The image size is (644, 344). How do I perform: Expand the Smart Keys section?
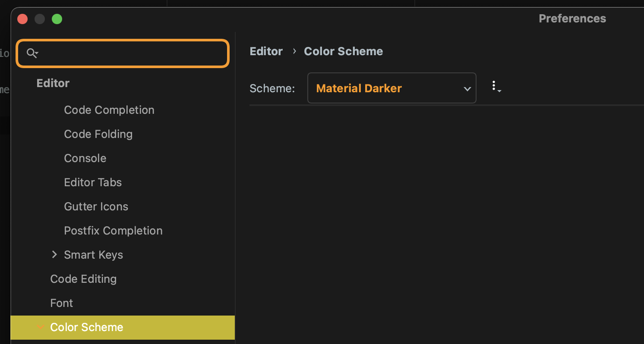click(54, 254)
